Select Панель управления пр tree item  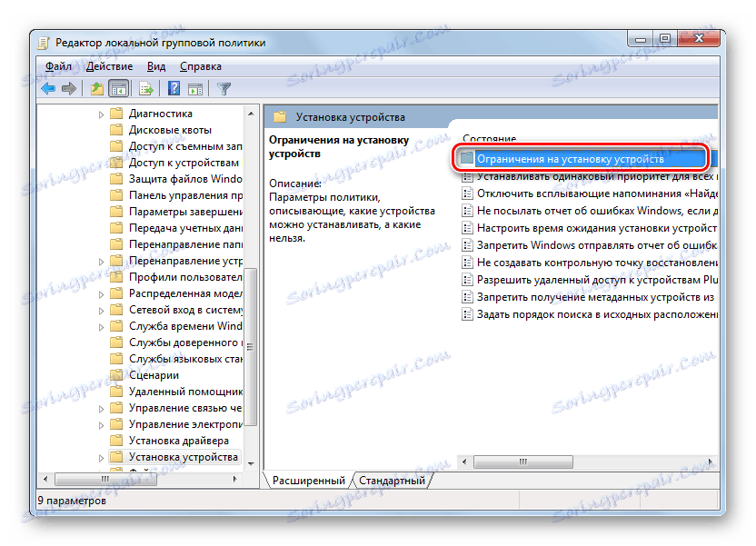tap(185, 195)
